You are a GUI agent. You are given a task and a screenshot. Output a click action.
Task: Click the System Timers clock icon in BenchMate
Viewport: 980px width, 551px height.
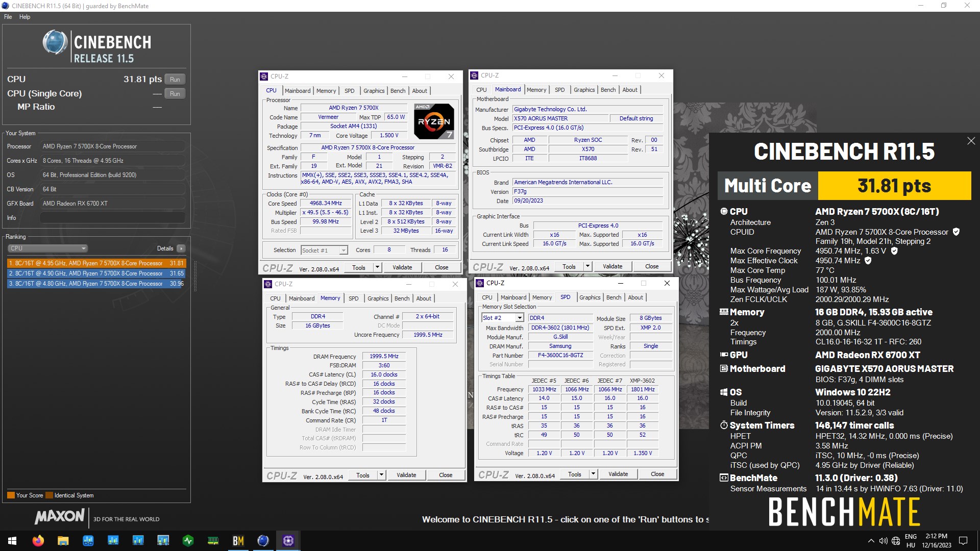click(x=724, y=425)
